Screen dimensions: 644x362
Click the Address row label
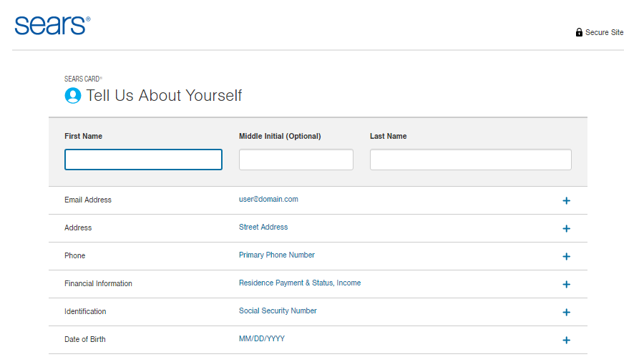click(78, 228)
